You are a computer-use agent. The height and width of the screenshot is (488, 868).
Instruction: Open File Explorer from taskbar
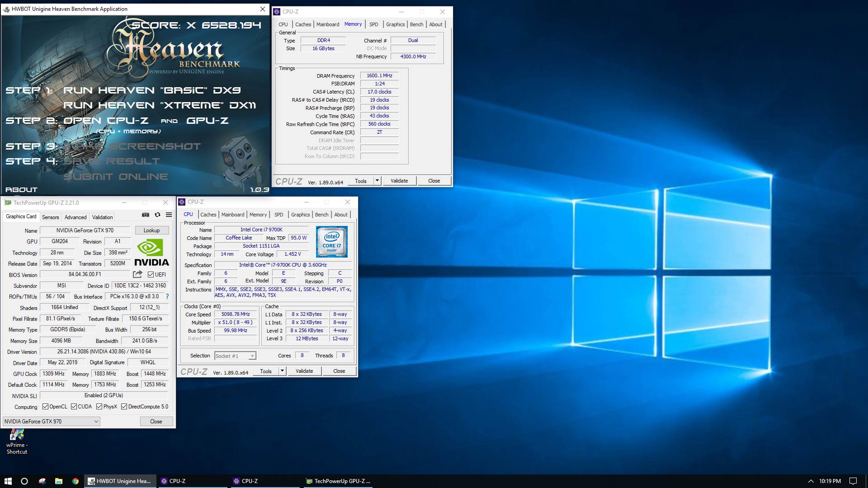pos(58,481)
